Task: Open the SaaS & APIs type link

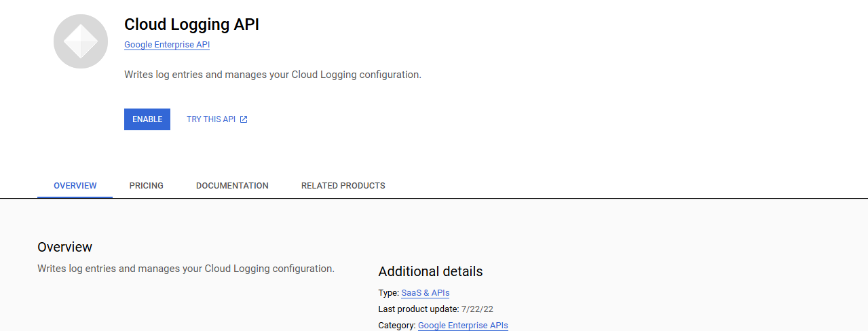Action: coord(426,293)
